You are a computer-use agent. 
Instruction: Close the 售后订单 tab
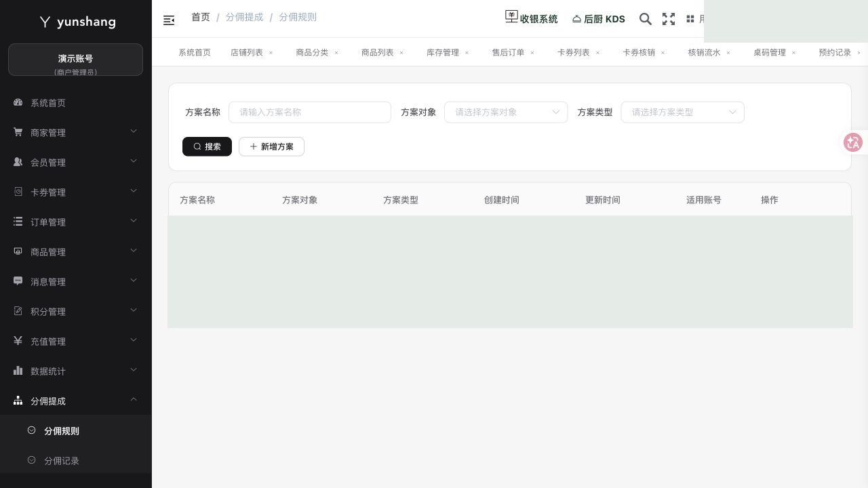tap(532, 52)
